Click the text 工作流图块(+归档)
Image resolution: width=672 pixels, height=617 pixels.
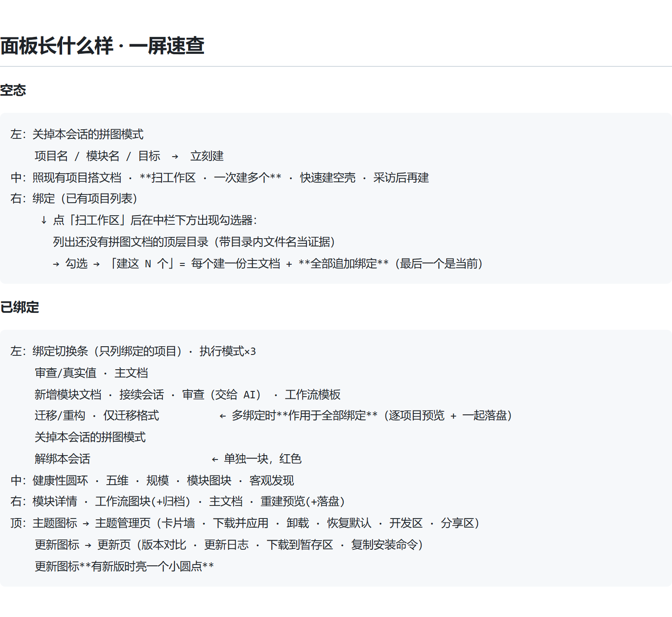click(x=143, y=501)
